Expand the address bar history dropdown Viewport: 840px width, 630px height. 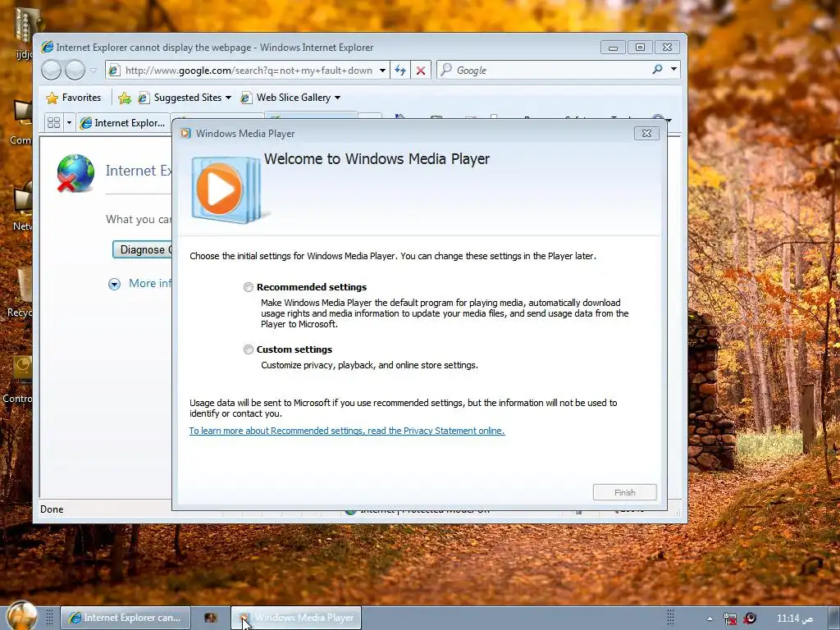382,71
